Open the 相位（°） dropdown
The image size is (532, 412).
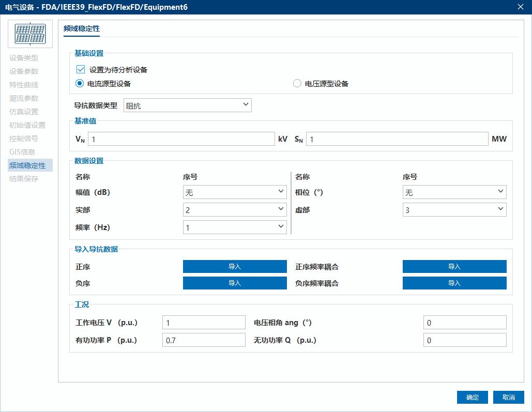[x=454, y=191]
